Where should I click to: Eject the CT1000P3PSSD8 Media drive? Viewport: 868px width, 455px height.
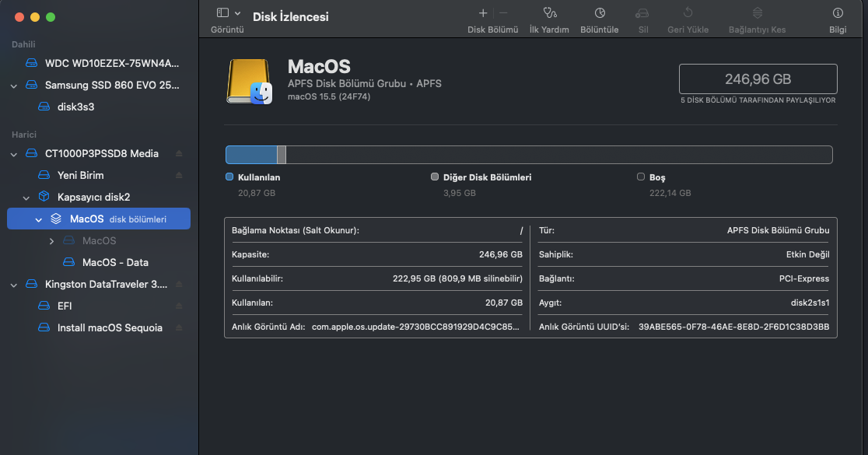point(179,153)
